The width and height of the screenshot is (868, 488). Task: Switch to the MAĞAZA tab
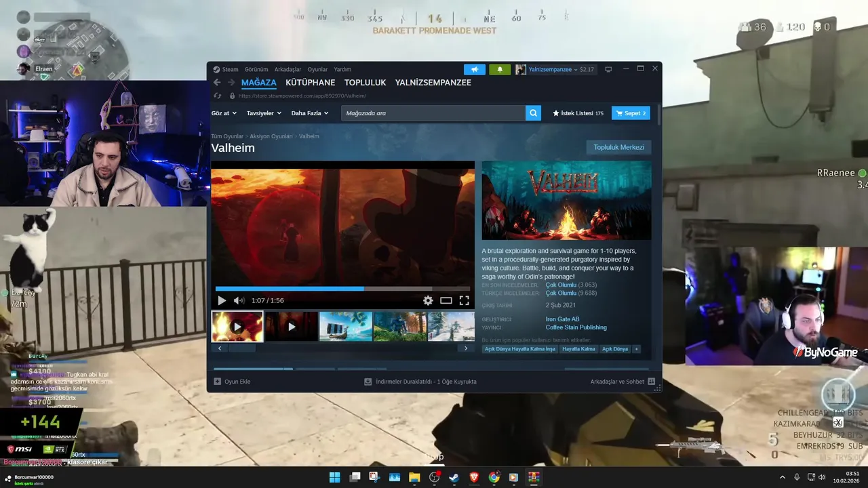click(x=258, y=83)
